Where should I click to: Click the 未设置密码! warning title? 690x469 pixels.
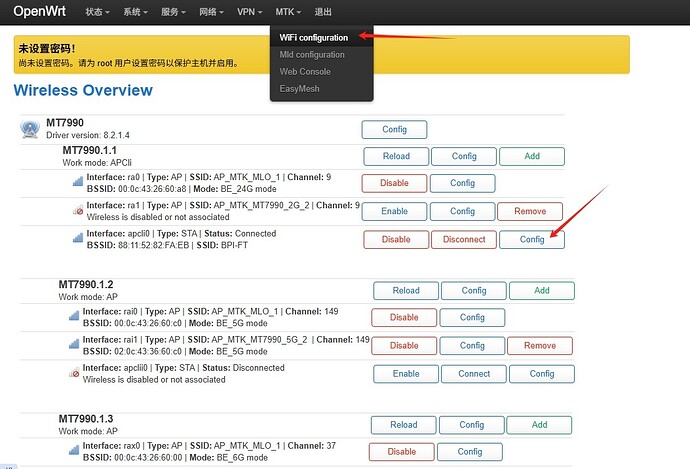47,49
